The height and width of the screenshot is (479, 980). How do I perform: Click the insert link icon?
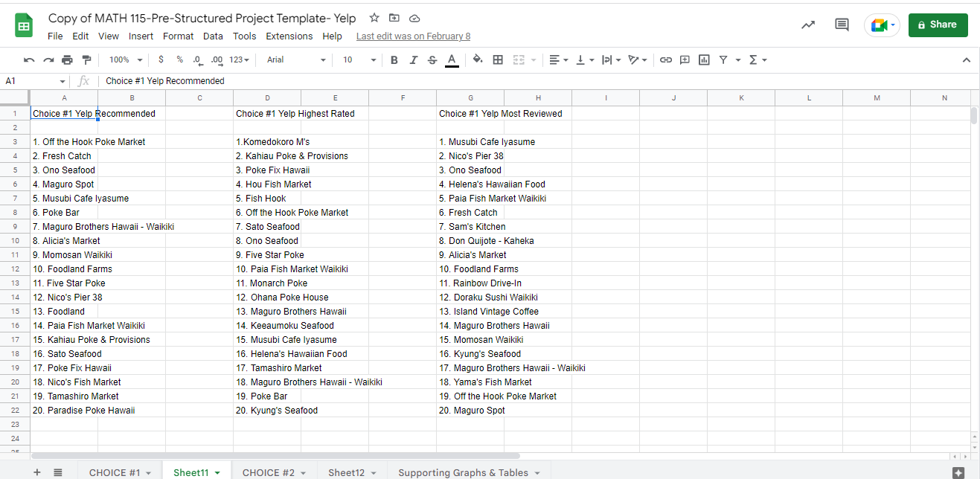coord(666,60)
